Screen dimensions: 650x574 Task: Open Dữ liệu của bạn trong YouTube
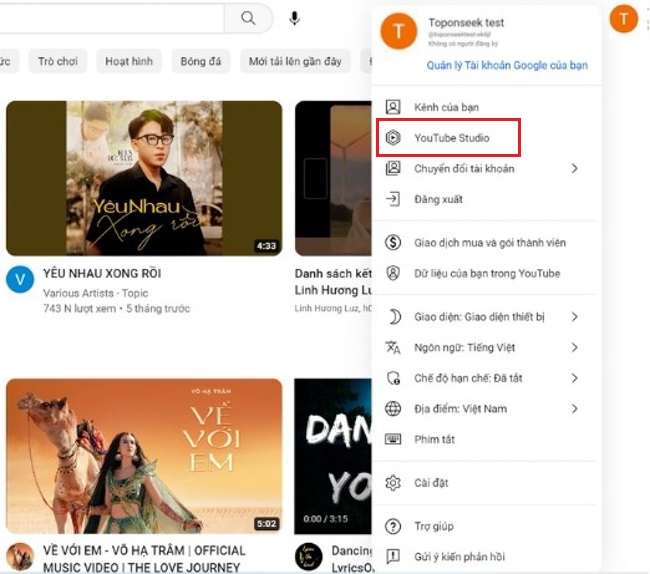[486, 273]
